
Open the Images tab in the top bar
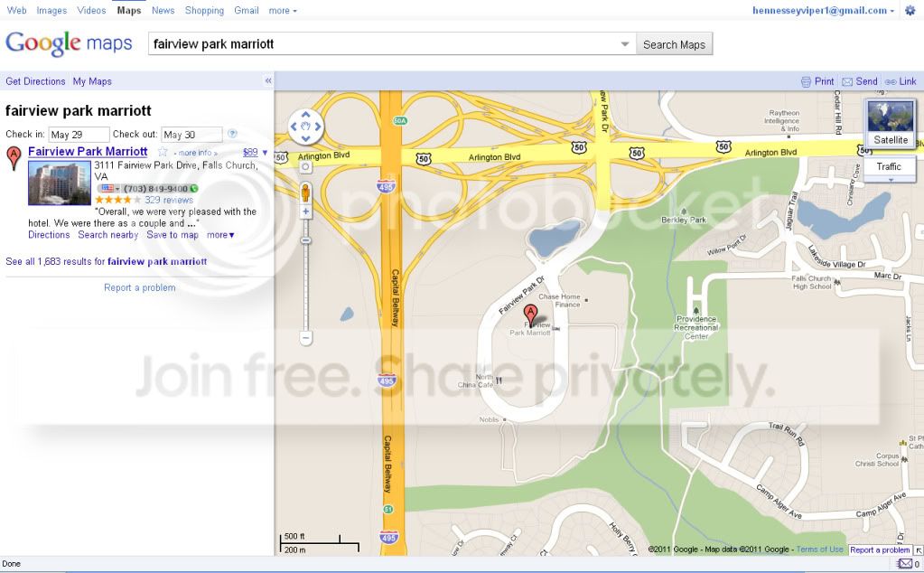(x=51, y=11)
